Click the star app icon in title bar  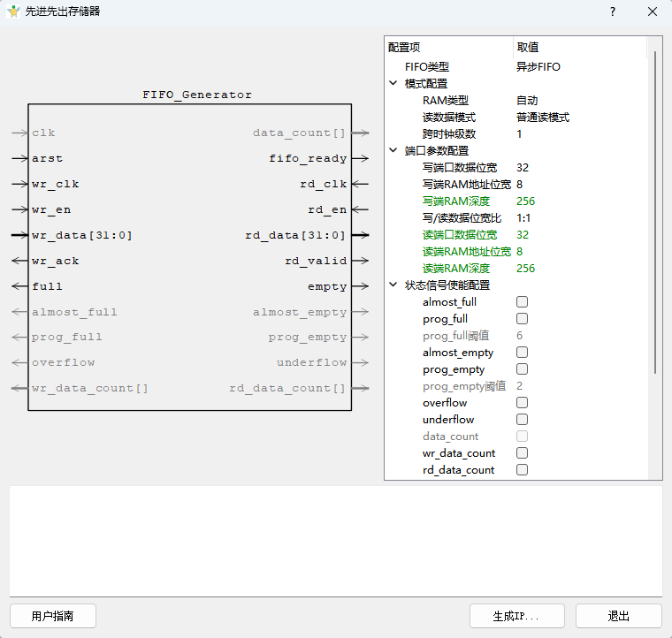[13, 11]
